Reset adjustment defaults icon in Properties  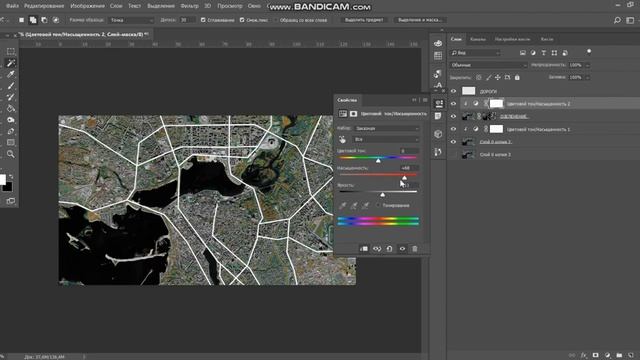click(x=389, y=249)
